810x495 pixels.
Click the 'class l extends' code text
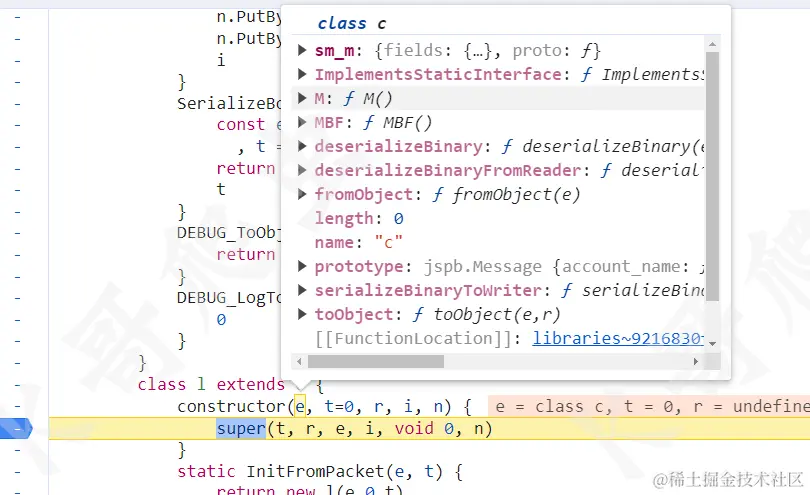[x=211, y=384]
